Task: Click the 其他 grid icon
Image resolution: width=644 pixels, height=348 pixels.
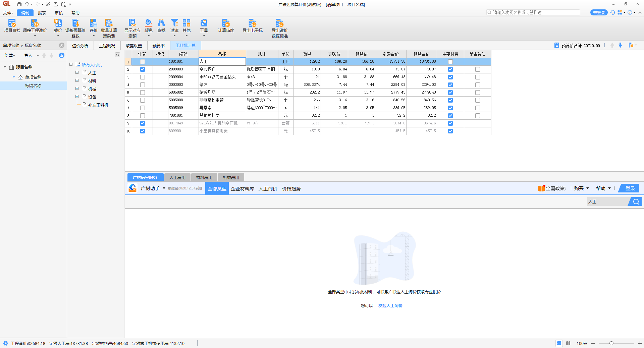Action: 186,23
